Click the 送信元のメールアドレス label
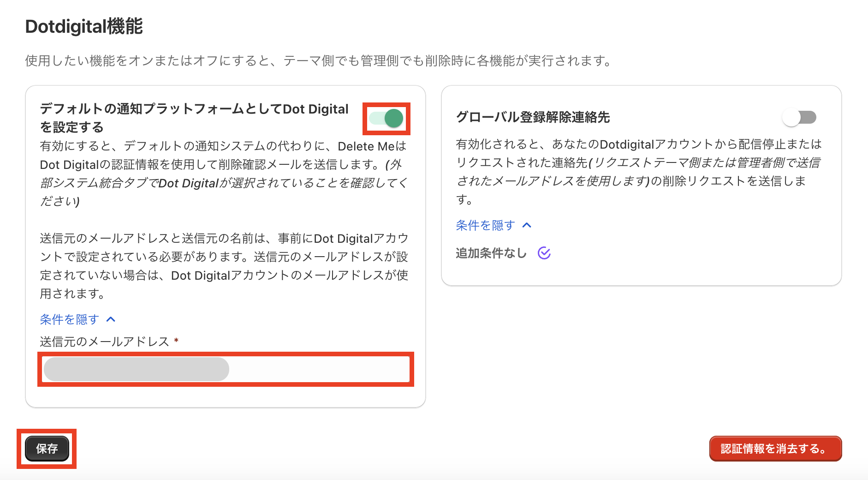The width and height of the screenshot is (868, 480). (105, 342)
